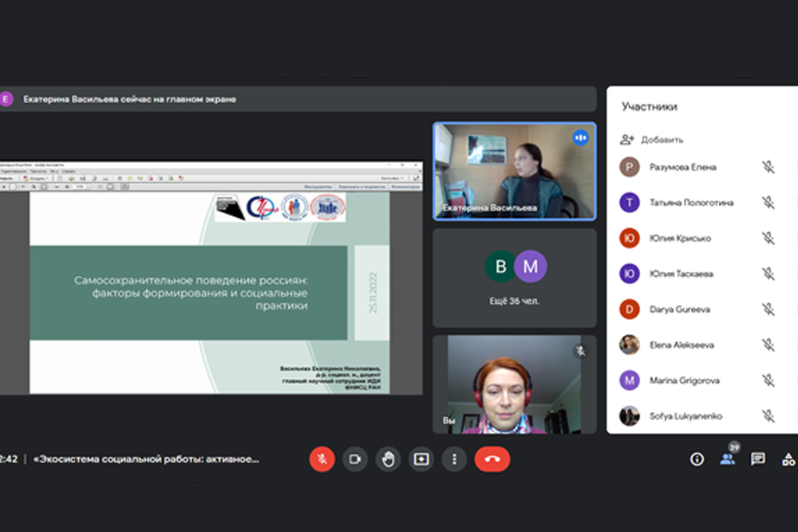
Task: Expand the 'Ещё 36 чел.' tile
Action: (514, 278)
